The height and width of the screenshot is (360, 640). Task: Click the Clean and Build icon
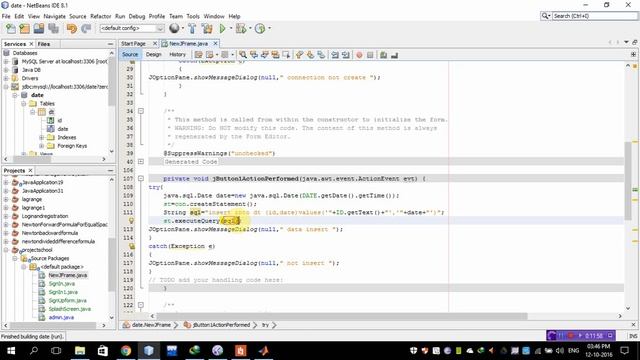(x=207, y=28)
